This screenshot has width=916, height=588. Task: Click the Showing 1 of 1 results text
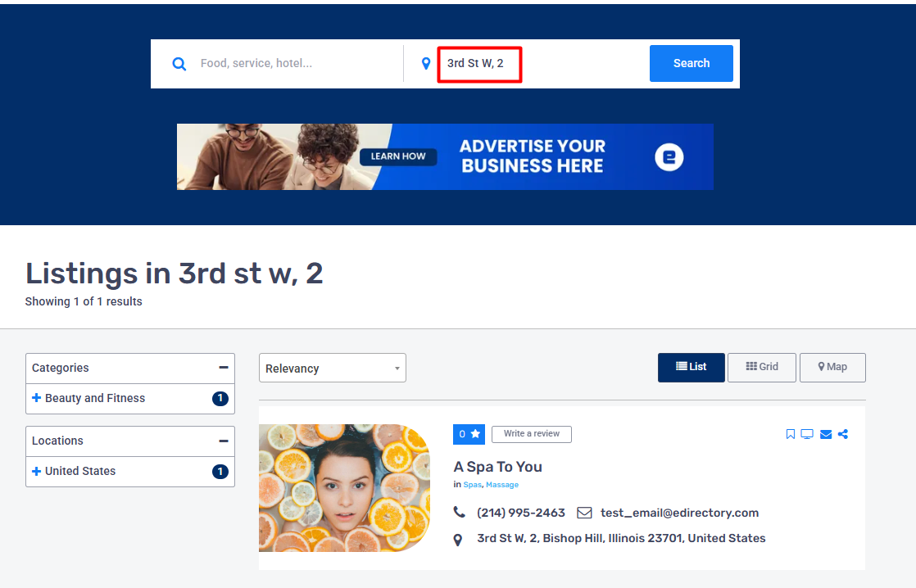pos(84,301)
